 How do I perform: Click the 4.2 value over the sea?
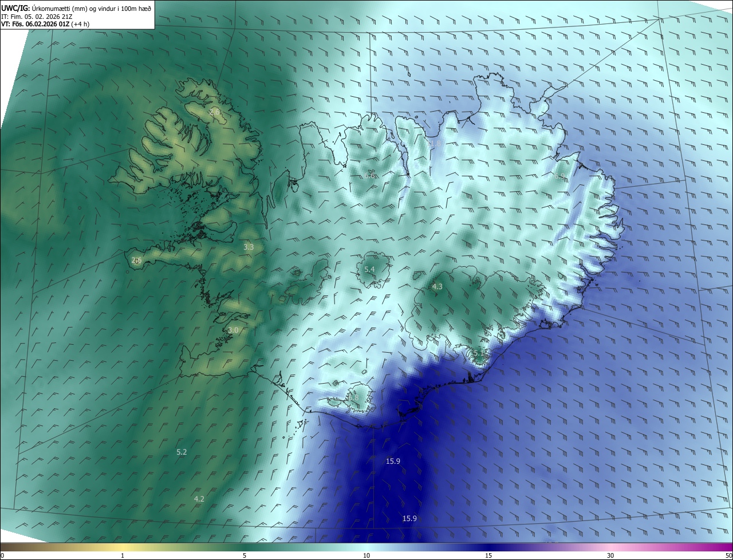tap(199, 499)
